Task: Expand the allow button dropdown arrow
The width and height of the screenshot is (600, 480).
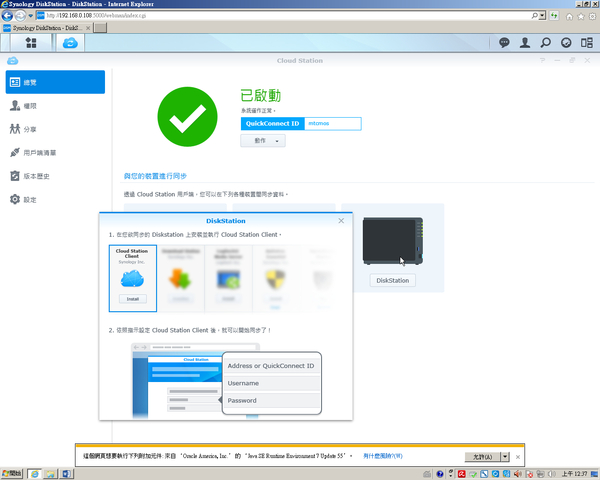Action: coord(505,457)
